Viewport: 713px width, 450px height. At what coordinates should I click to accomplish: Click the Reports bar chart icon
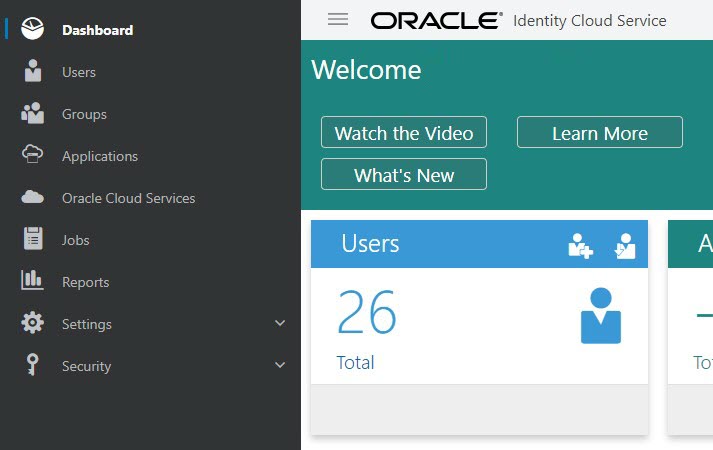tap(33, 281)
